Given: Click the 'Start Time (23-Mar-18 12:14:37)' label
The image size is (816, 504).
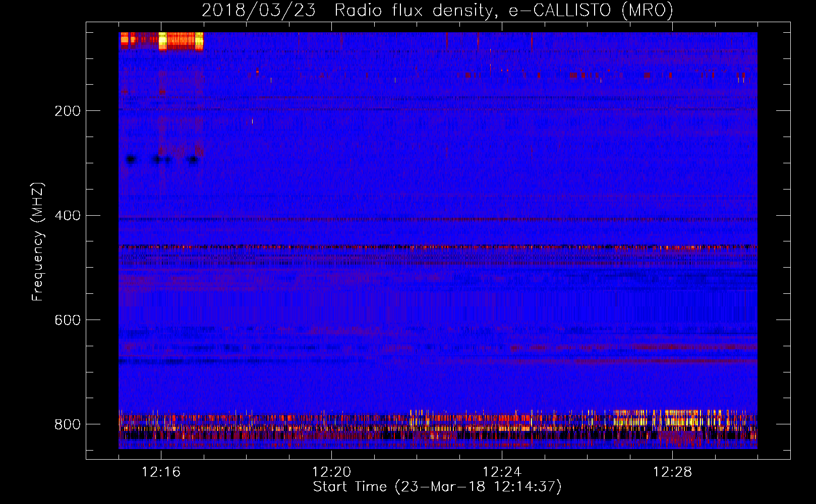Looking at the screenshot, I should (x=437, y=487).
